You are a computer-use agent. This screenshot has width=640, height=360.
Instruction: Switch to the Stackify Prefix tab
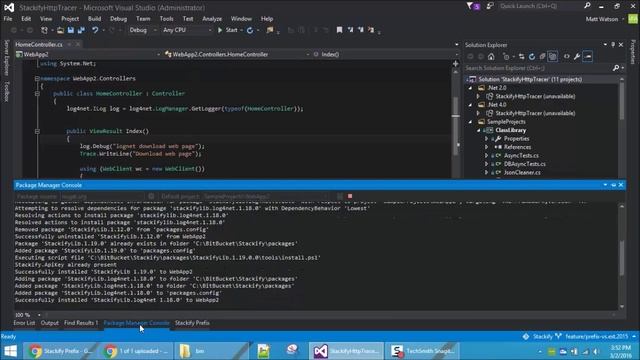pos(192,323)
